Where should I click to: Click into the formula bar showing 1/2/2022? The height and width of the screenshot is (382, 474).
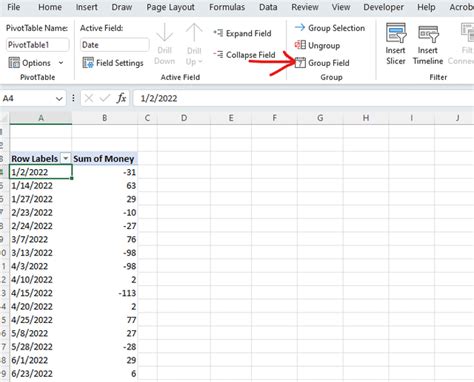tap(303, 98)
